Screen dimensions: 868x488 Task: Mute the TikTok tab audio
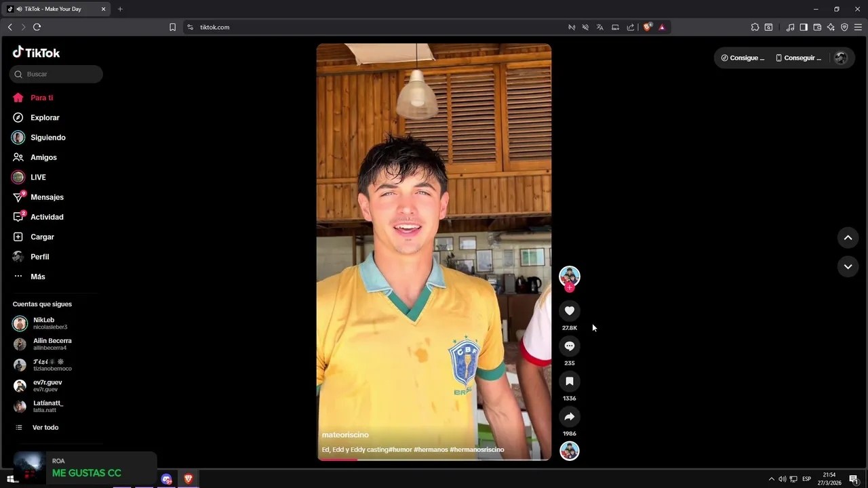18,9
